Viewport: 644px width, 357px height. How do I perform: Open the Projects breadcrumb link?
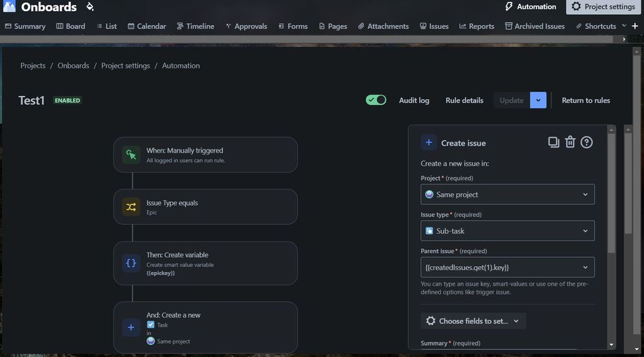pyautogui.click(x=33, y=66)
